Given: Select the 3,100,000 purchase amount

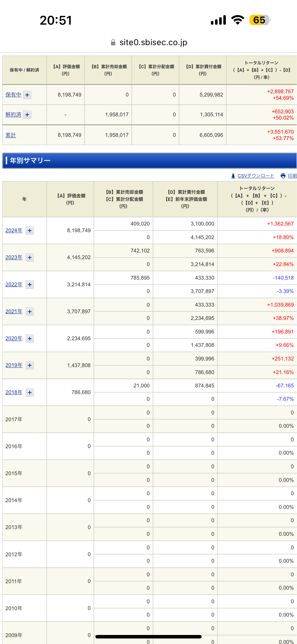Looking at the screenshot, I should (203, 224).
